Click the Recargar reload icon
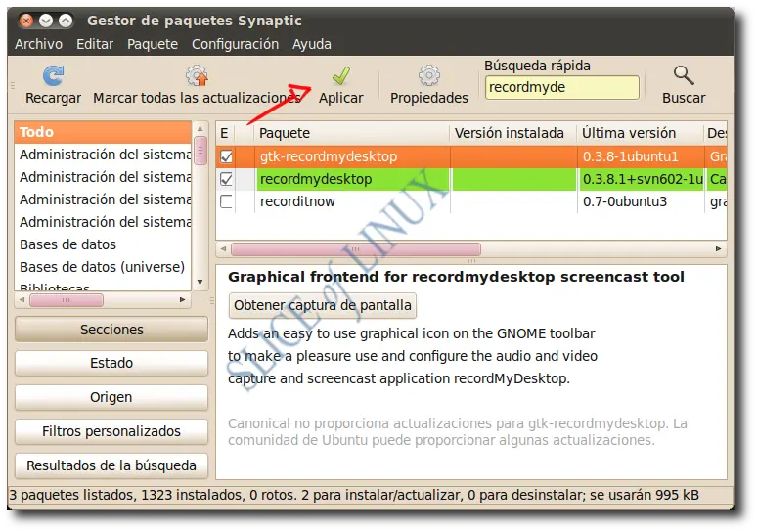 coord(53,76)
